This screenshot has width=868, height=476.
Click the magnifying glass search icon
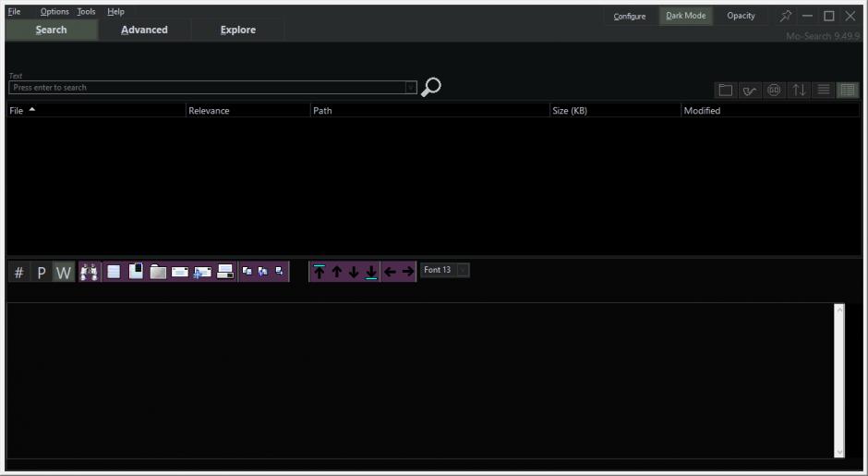(x=430, y=87)
